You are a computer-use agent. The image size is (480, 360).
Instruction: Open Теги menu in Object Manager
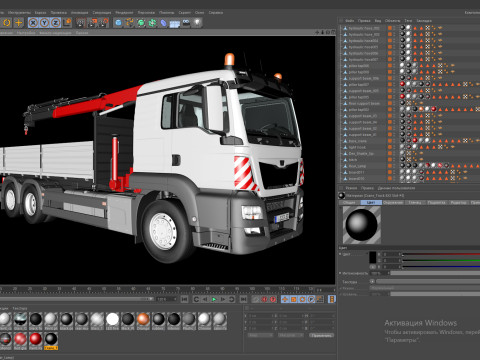pyautogui.click(x=408, y=21)
